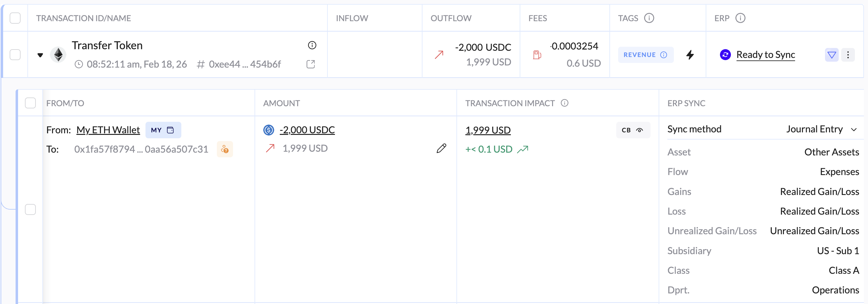Click the filter funnel icon

coord(831,55)
